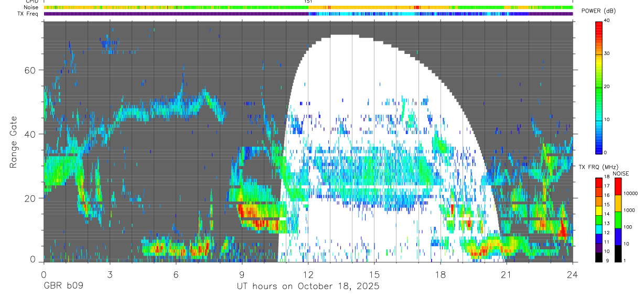Click the 0 hour tick on UT axis
This screenshot has height=297, width=644.
(x=44, y=274)
